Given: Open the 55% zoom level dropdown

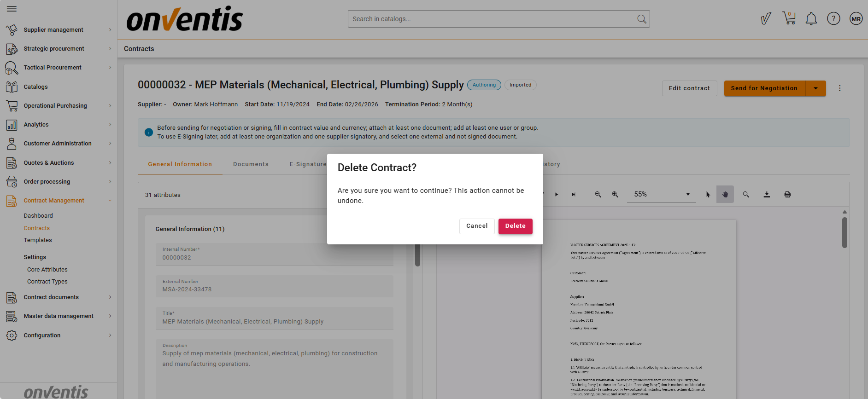Looking at the screenshot, I should pyautogui.click(x=662, y=195).
